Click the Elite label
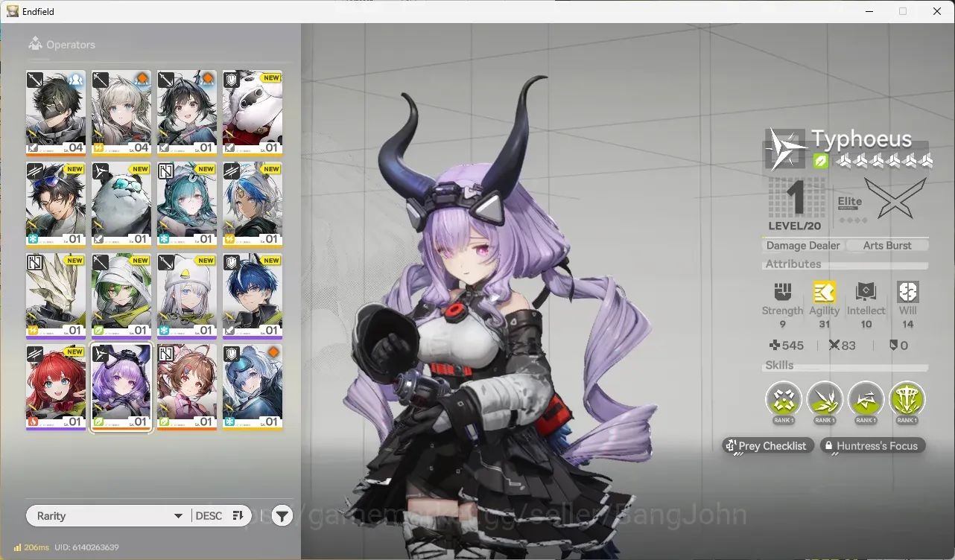Viewport: 955px width, 560px height. pos(850,202)
